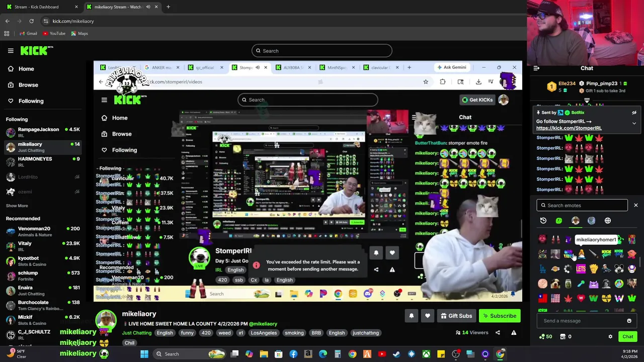Insert the red weed leaf emote
644x362 pixels.
tap(568, 298)
